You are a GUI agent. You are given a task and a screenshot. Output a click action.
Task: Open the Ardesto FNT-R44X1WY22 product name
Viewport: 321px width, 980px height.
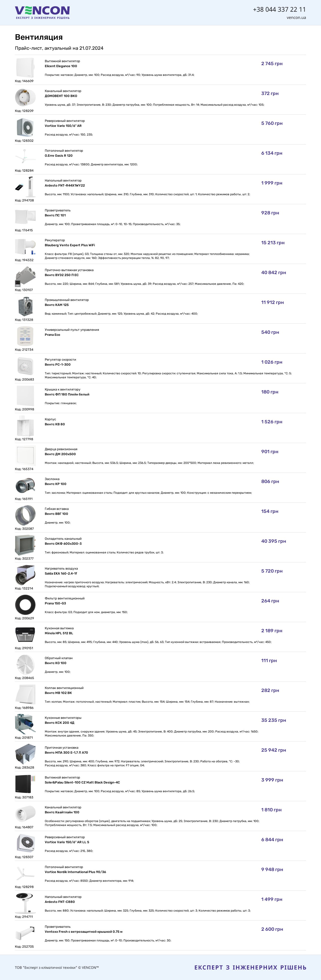[65, 186]
